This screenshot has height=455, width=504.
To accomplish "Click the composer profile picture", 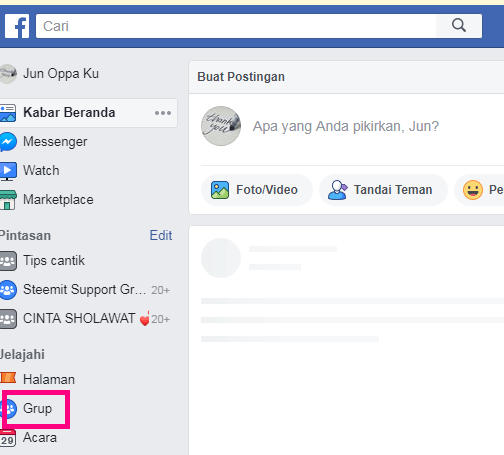I will coord(221,126).
